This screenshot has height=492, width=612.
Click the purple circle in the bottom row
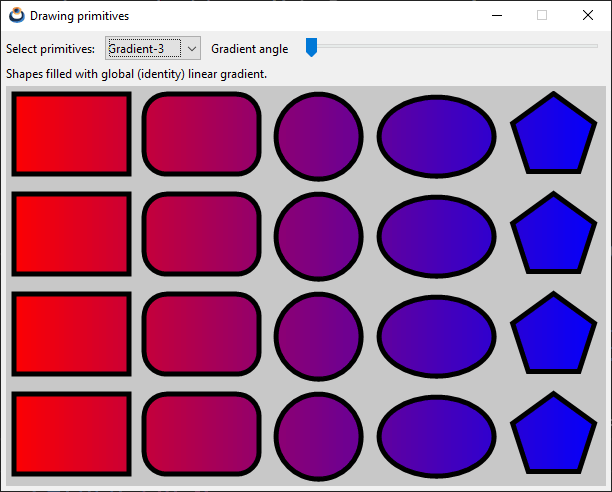tap(318, 435)
